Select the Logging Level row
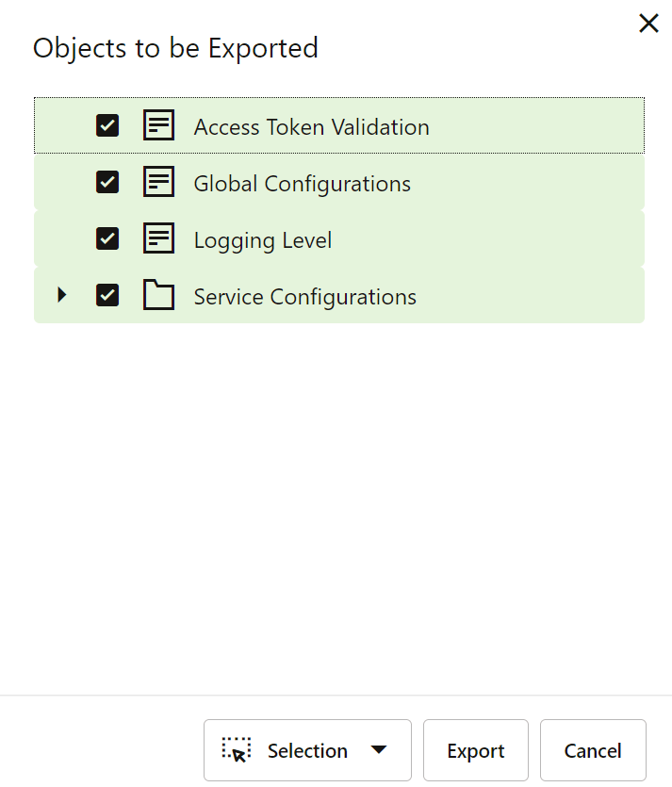Screen dimensions: 672x787 pyautogui.click(x=262, y=238)
